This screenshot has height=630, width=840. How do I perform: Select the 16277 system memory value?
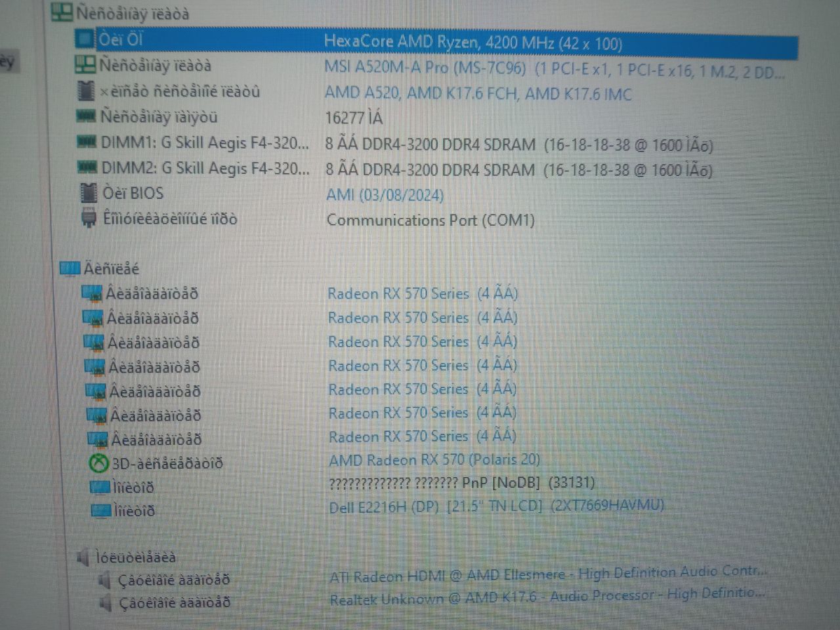coord(353,118)
